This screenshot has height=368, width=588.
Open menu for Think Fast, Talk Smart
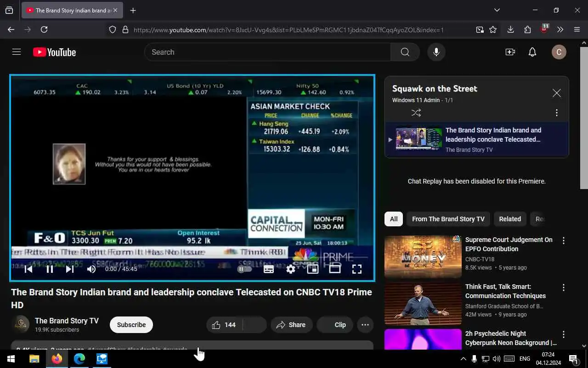tap(564, 287)
